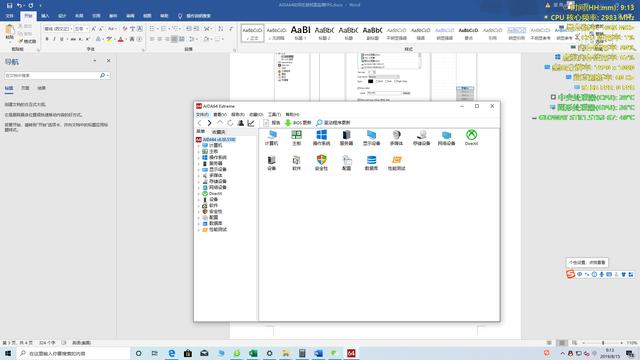Click the BIOS Update button in AIDA64
The image size is (640, 360).
(x=298, y=123)
